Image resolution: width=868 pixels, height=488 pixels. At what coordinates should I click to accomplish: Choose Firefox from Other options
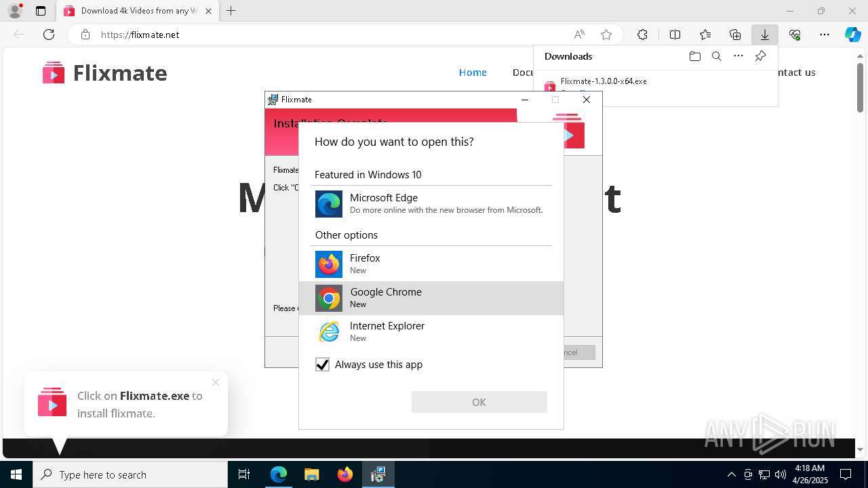(431, 264)
